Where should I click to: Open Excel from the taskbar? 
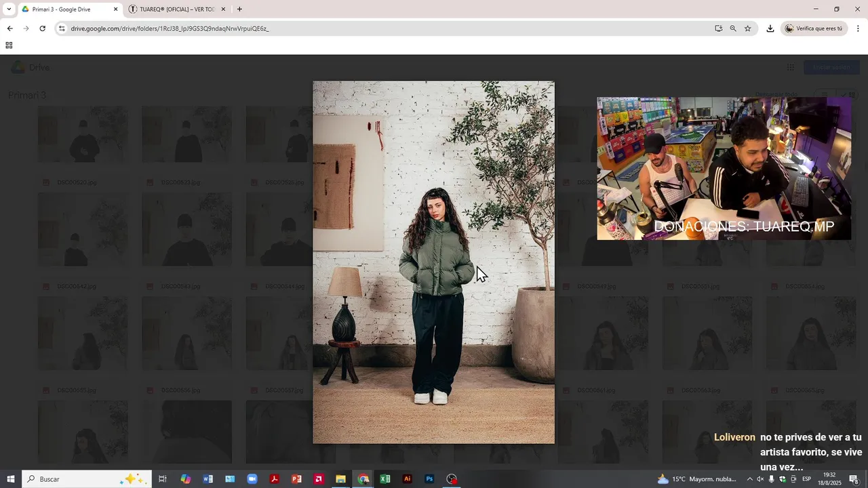click(x=385, y=479)
